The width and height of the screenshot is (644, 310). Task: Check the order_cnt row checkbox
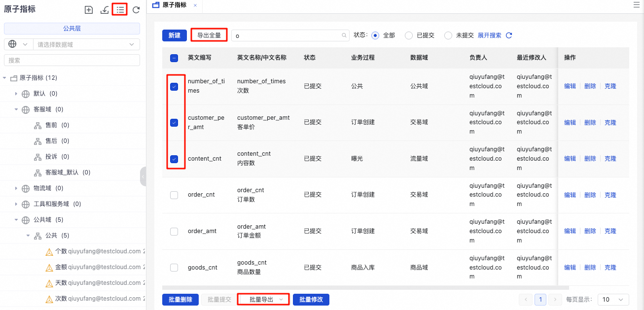click(x=174, y=195)
